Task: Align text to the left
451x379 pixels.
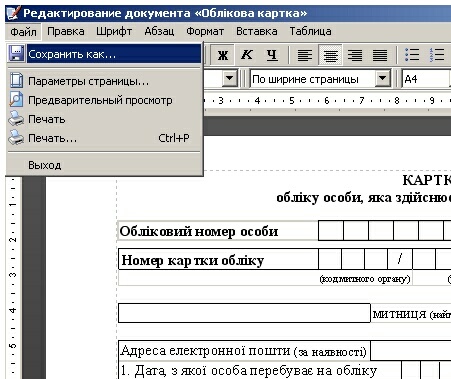Action: 305,55
